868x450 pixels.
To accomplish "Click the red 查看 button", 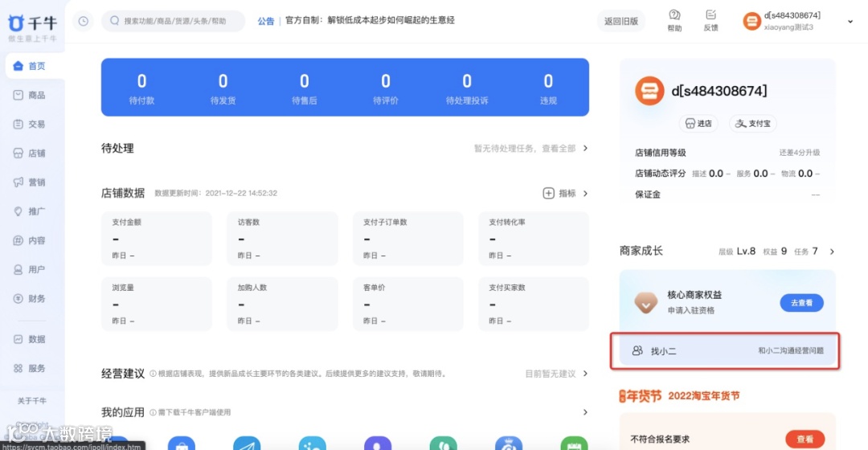I will point(805,440).
